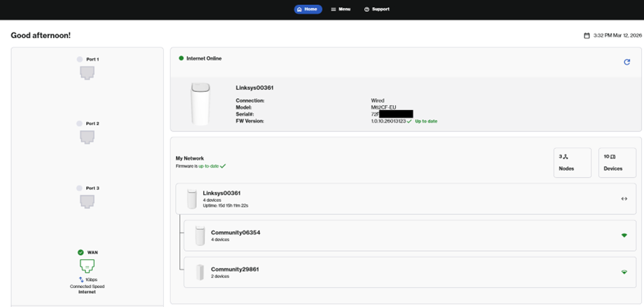Click the green WAN status checkmark
The width and height of the screenshot is (644, 307).
(x=81, y=252)
